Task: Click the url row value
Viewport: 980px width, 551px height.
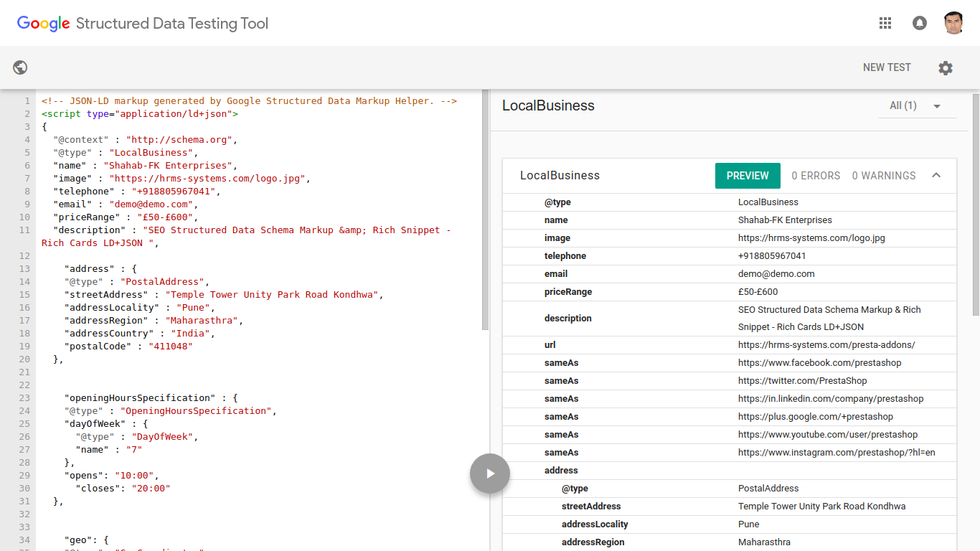Action: 826,345
